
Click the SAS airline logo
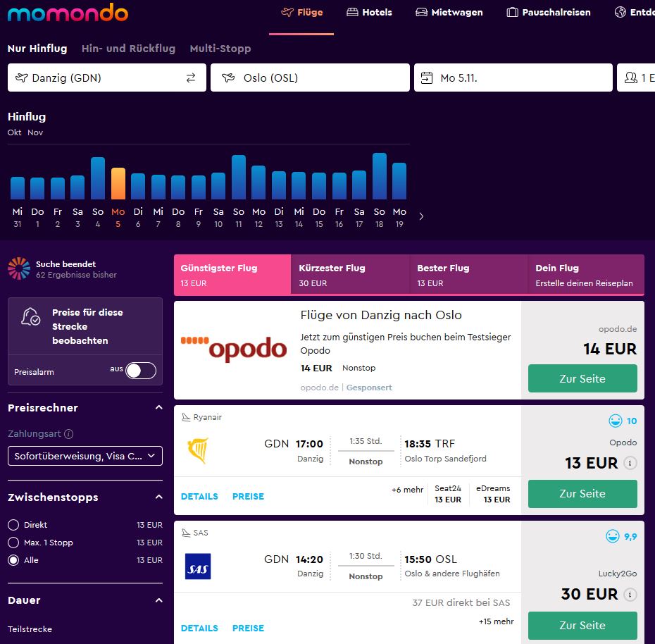pyautogui.click(x=198, y=566)
